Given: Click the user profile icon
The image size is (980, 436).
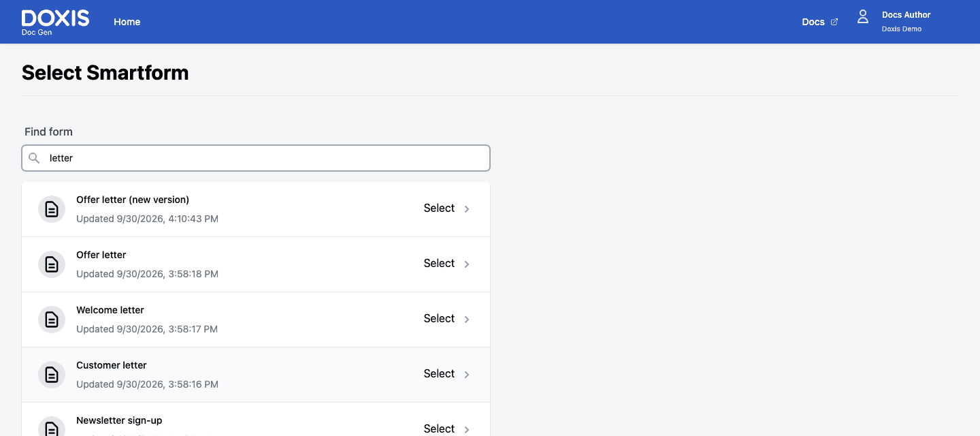Looking at the screenshot, I should 863,17.
